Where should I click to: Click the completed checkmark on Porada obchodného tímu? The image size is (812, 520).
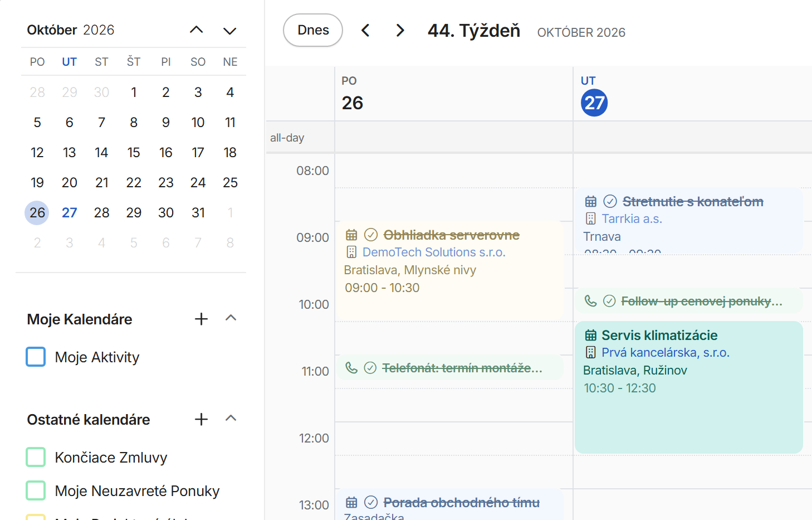pos(371,502)
